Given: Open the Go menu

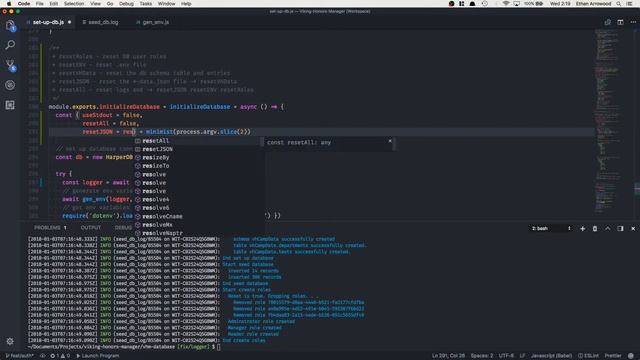Looking at the screenshot, I should tap(110, 4).
